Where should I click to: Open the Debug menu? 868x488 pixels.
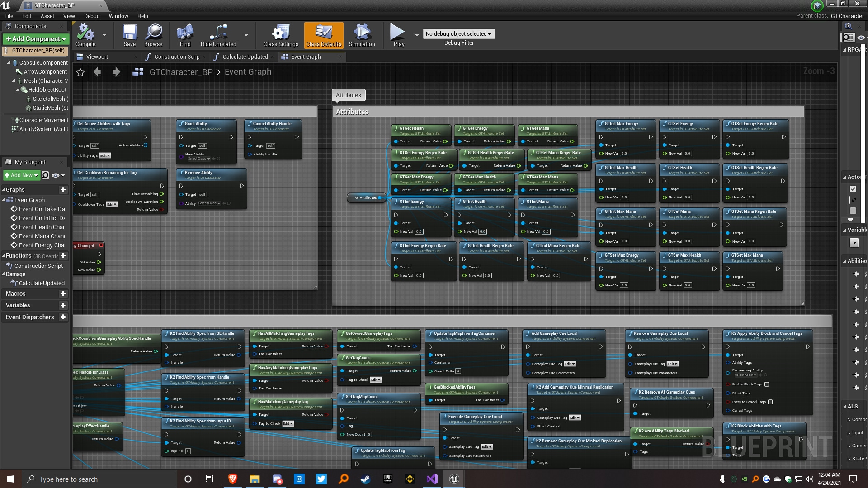(92, 16)
